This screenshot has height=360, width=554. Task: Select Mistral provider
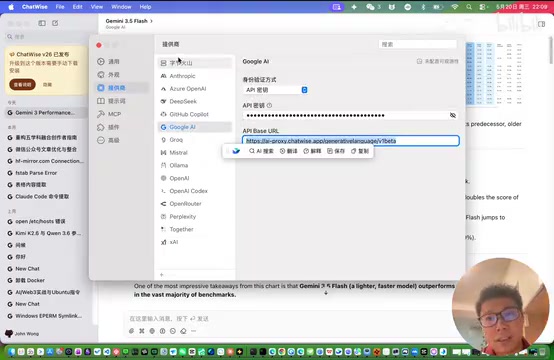point(195,153)
